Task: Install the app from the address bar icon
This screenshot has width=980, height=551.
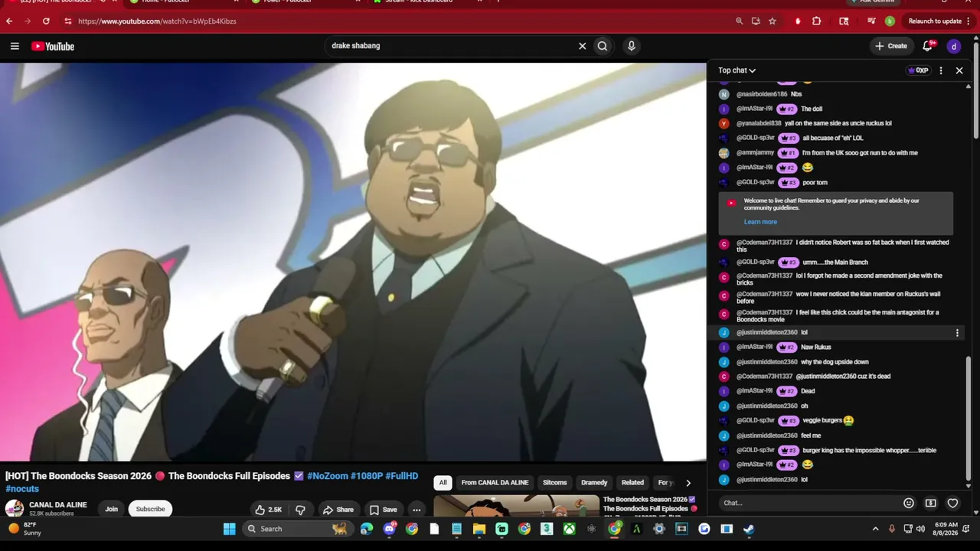Action: [x=756, y=21]
